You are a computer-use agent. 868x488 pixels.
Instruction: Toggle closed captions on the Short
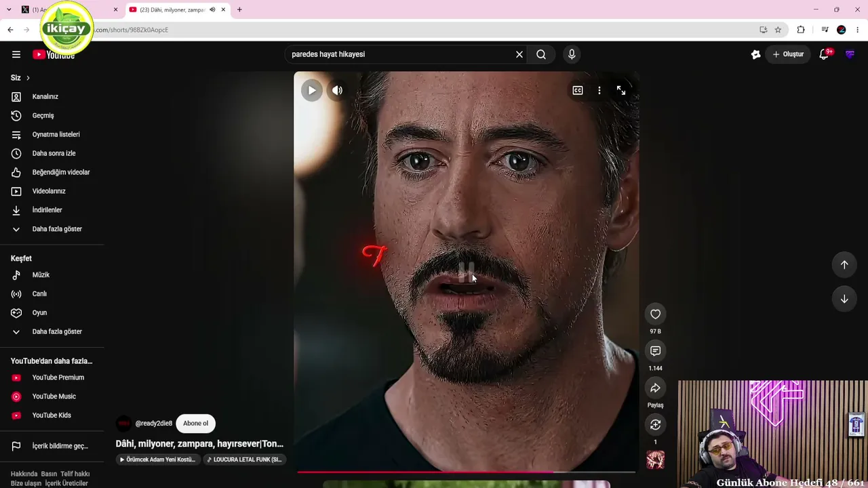click(x=578, y=90)
